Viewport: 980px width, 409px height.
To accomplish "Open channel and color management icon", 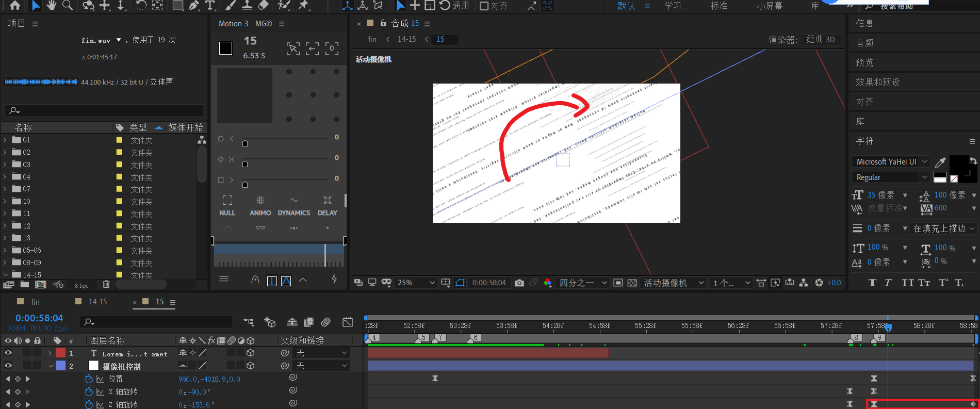I will [548, 283].
